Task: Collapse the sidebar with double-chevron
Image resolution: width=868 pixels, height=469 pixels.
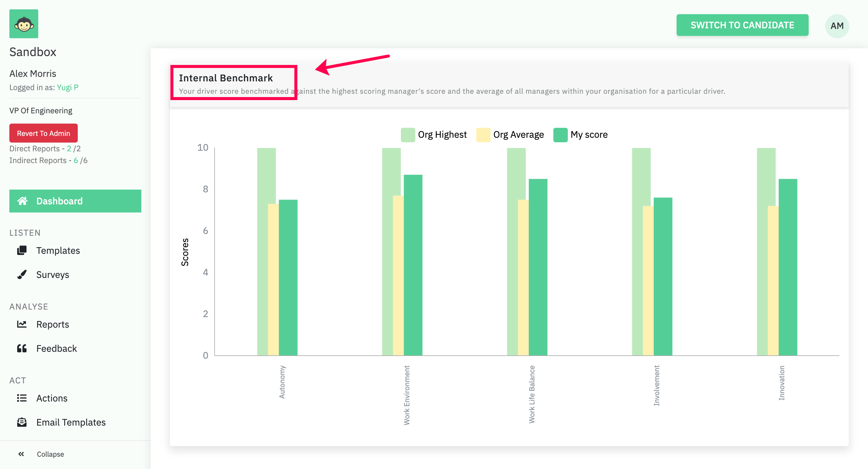Action: tap(21, 454)
